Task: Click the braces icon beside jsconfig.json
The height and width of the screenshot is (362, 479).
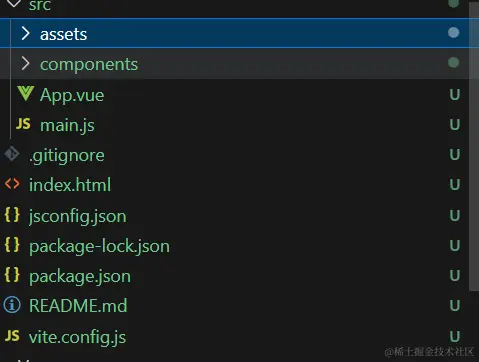Action: (12, 215)
